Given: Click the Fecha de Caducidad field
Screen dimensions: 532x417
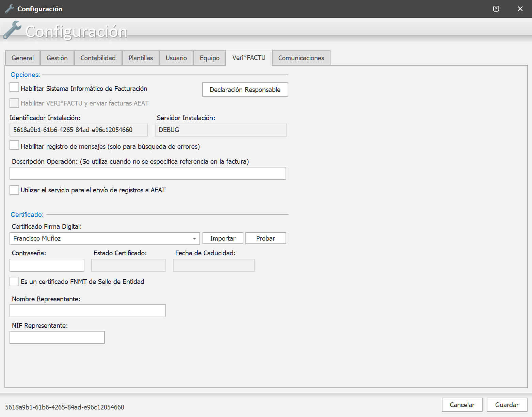Looking at the screenshot, I should (214, 265).
